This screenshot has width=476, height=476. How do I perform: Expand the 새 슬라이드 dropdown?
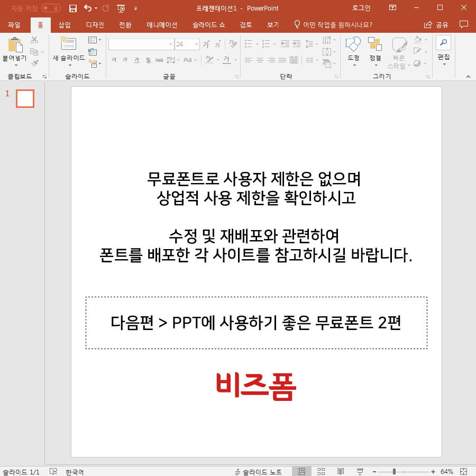pos(69,66)
